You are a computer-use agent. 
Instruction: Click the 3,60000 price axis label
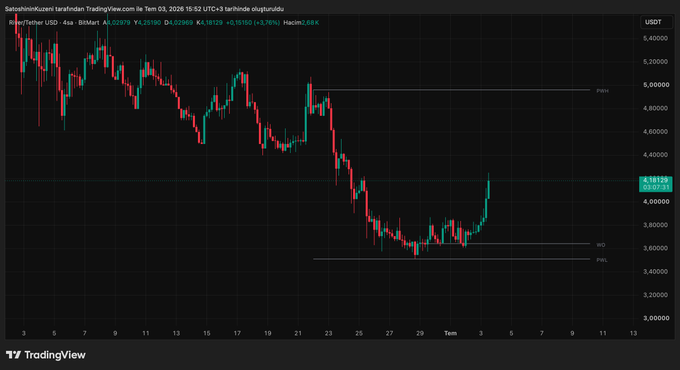point(655,249)
